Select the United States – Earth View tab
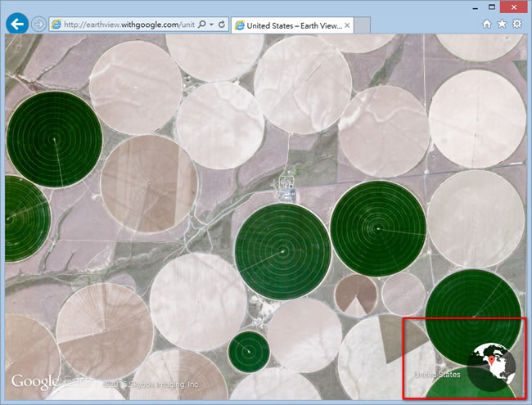Image resolution: width=532 pixels, height=405 pixels. click(x=292, y=25)
